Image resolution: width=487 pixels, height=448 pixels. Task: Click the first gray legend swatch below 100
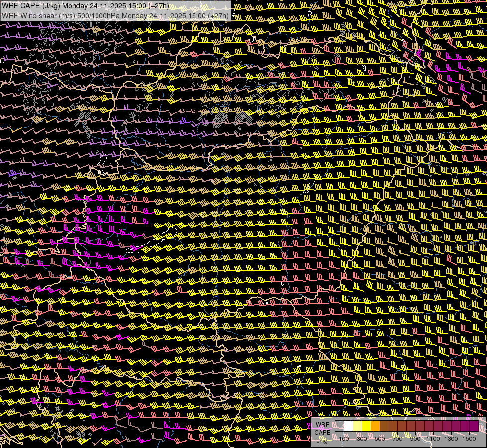[x=339, y=426]
